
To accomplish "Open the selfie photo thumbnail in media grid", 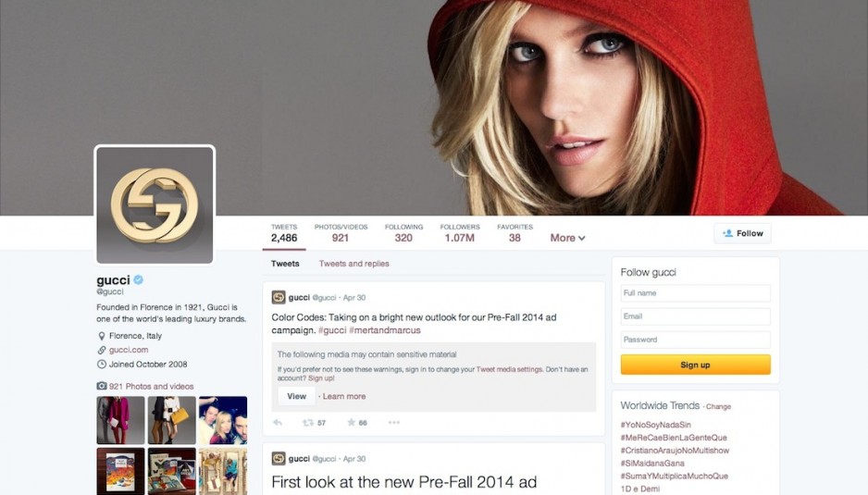I will pyautogui.click(x=222, y=420).
